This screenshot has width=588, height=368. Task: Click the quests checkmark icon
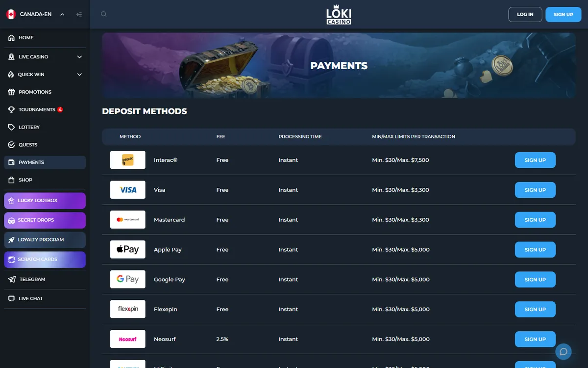click(12, 145)
